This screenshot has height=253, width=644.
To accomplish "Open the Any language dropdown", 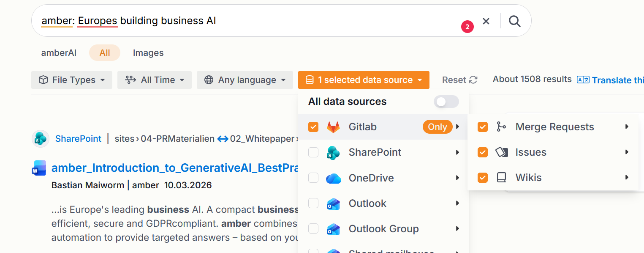I will click(245, 80).
